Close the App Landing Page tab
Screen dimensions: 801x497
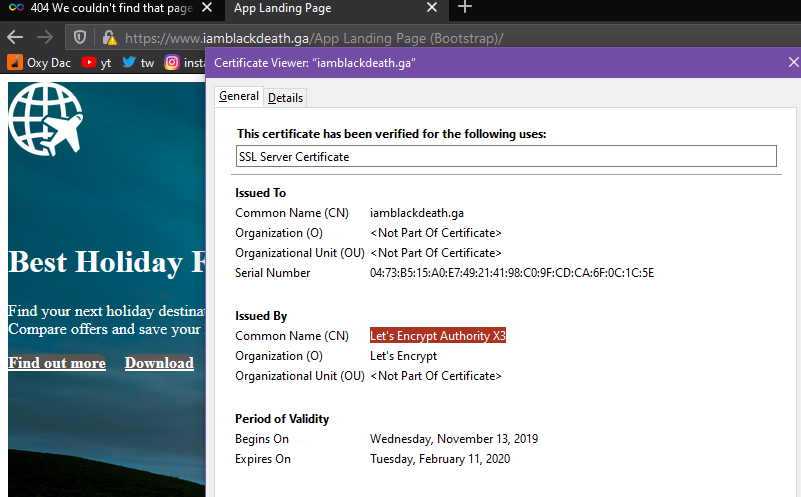pos(432,8)
